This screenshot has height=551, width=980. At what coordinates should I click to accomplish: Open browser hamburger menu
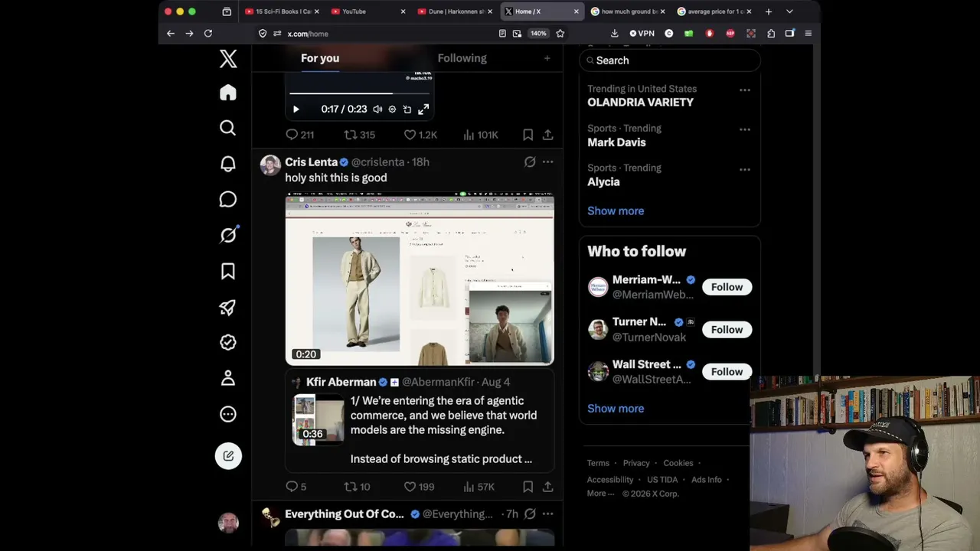[808, 34]
